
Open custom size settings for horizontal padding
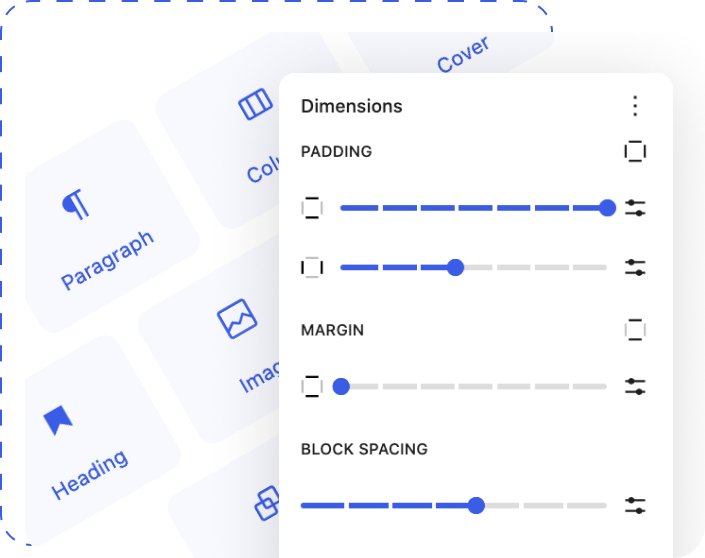point(635,268)
